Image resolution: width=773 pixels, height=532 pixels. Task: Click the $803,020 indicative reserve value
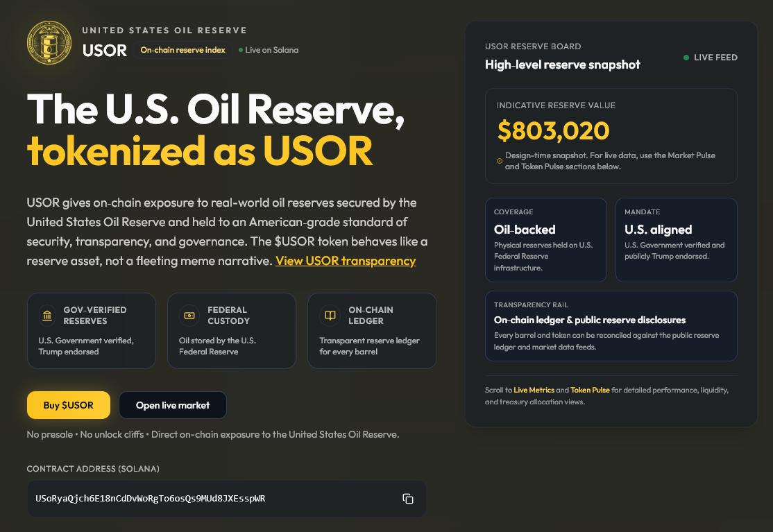click(553, 130)
